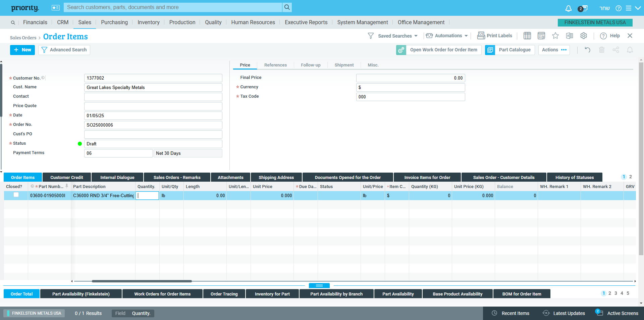Click the New button
The width and height of the screenshot is (644, 320).
click(22, 50)
